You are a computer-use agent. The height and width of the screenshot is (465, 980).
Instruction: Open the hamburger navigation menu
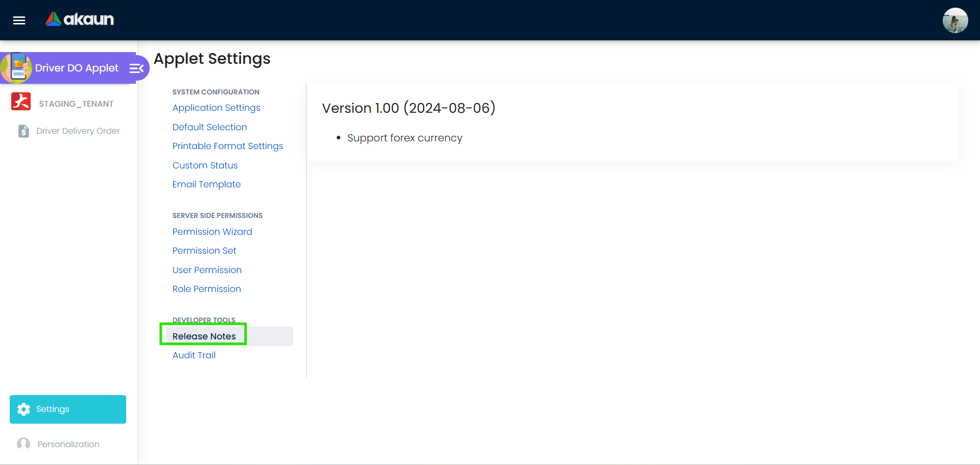[18, 20]
